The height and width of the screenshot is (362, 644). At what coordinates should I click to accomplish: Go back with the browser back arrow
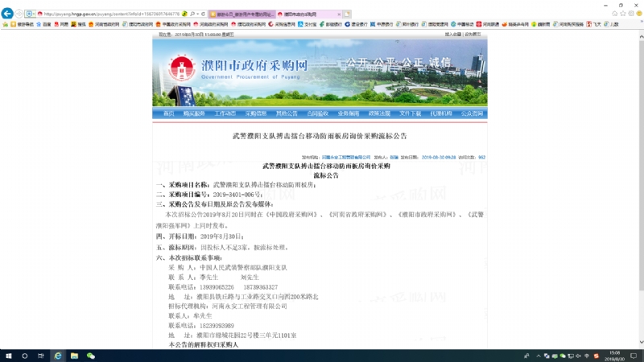click(x=7, y=14)
